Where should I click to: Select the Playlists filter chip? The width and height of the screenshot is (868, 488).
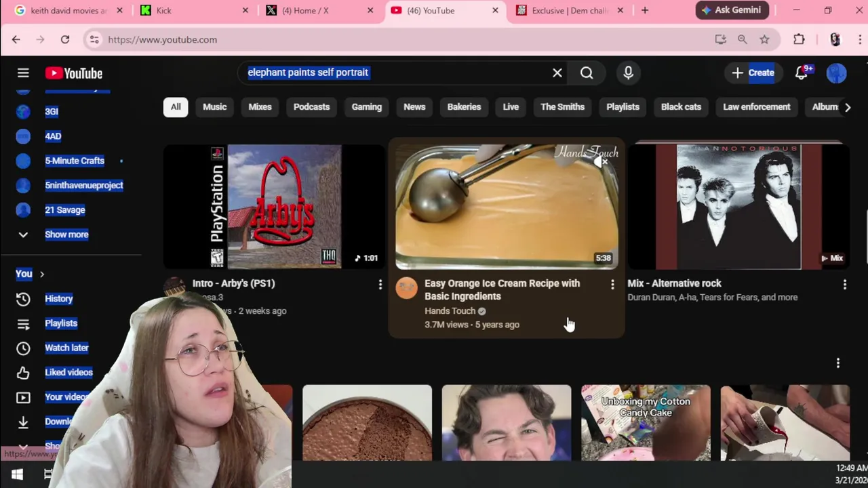[623, 106]
